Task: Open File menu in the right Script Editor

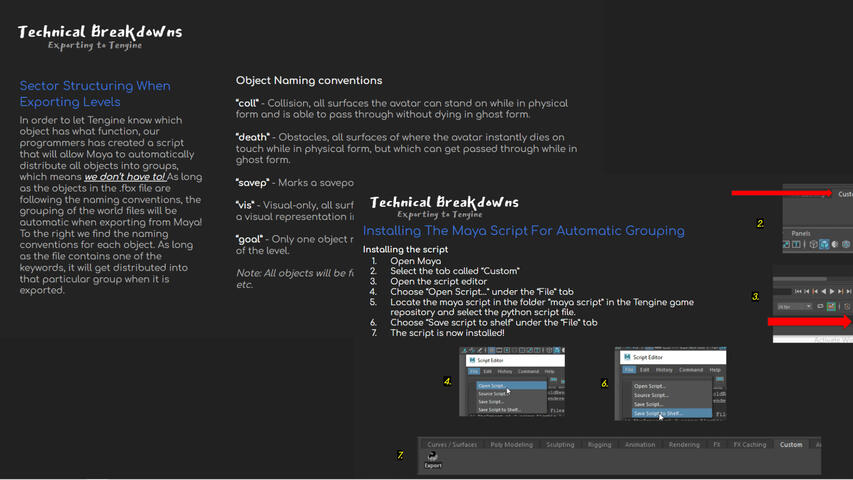Action: [629, 370]
